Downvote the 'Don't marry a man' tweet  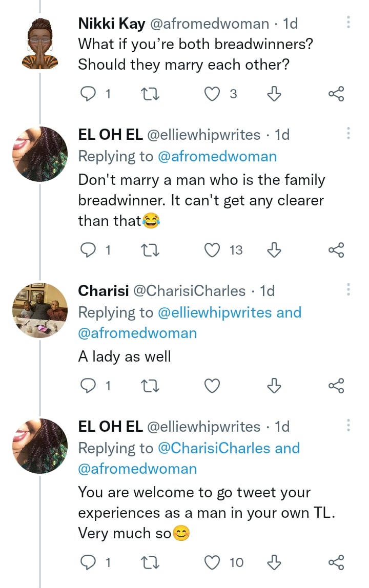275,250
